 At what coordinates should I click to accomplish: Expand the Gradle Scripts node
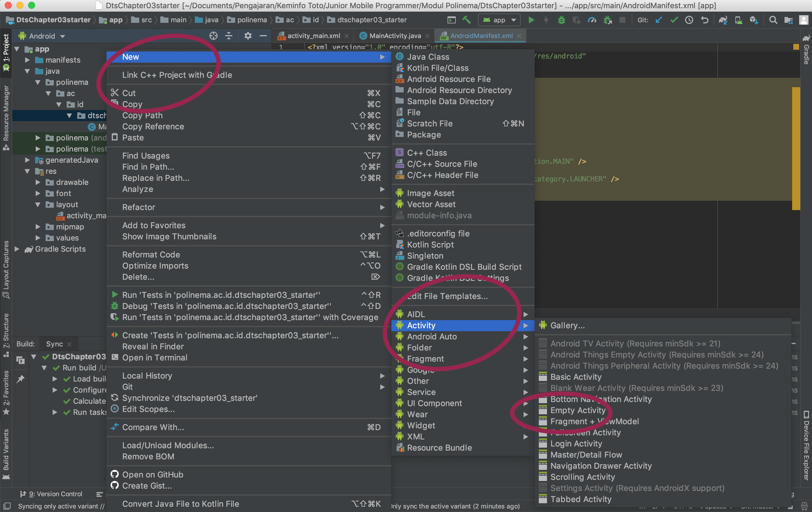pos(17,249)
